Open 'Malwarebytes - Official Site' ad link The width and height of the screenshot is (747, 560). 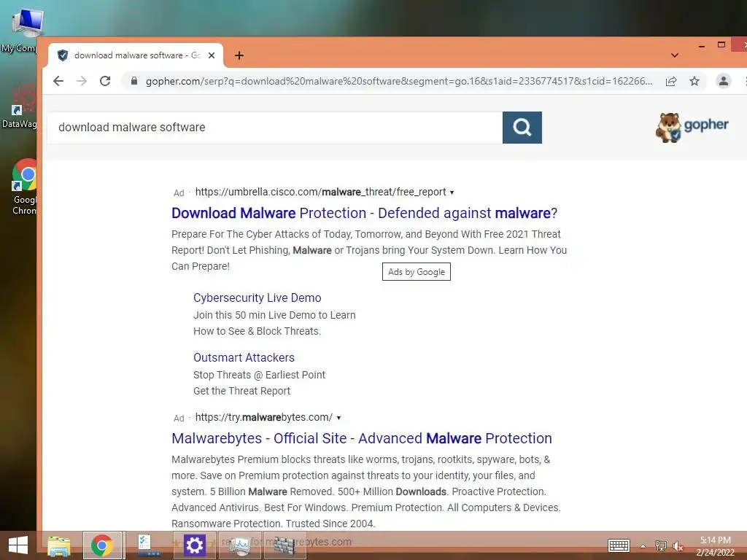[x=362, y=438]
